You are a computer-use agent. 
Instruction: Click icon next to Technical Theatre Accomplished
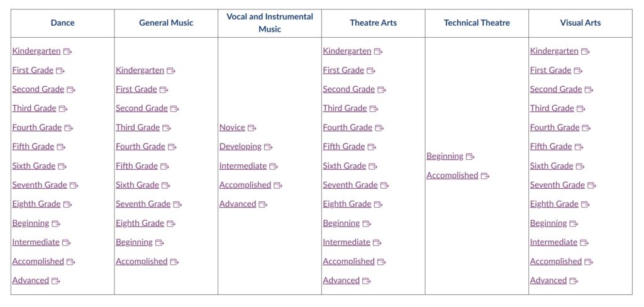click(x=486, y=176)
